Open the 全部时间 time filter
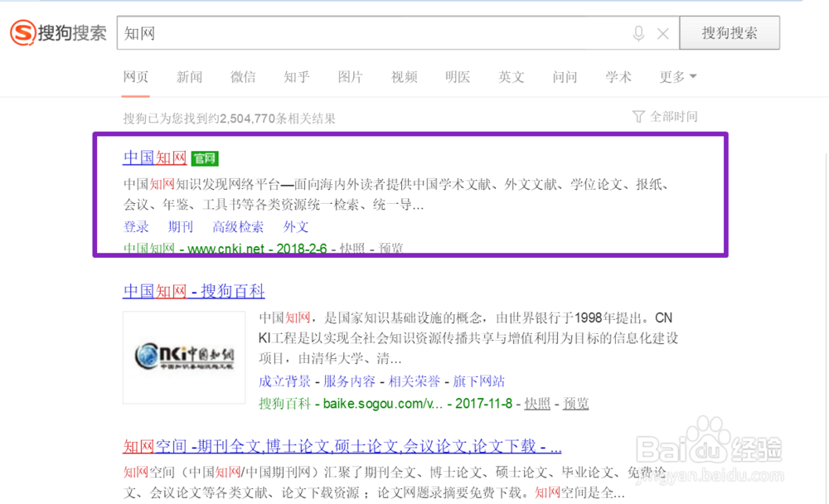The image size is (829, 504). click(665, 116)
